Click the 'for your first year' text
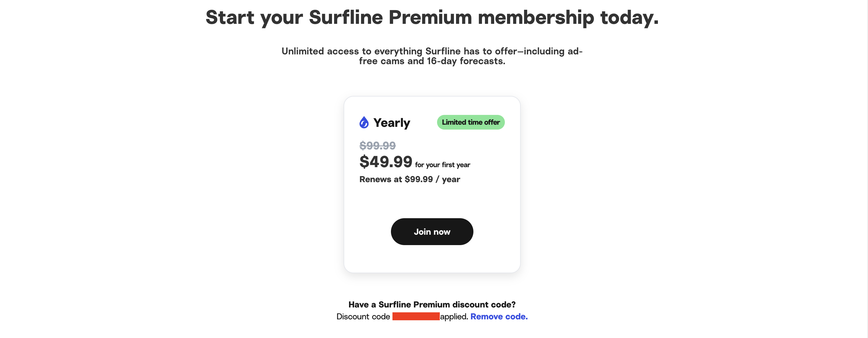This screenshot has width=868, height=338. (x=442, y=165)
